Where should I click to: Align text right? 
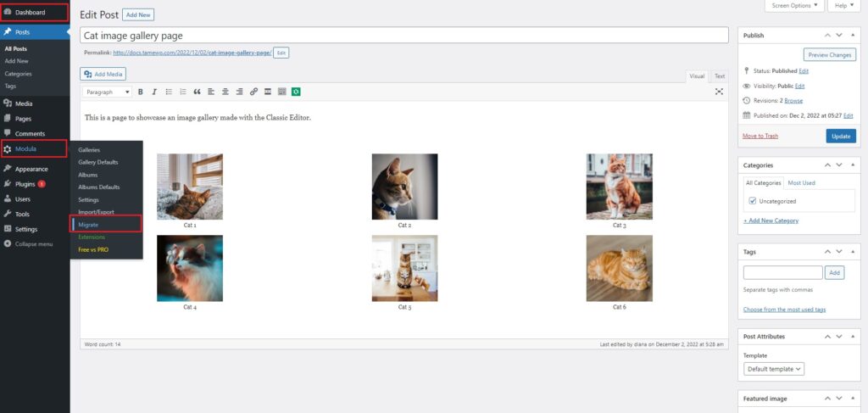pyautogui.click(x=239, y=92)
